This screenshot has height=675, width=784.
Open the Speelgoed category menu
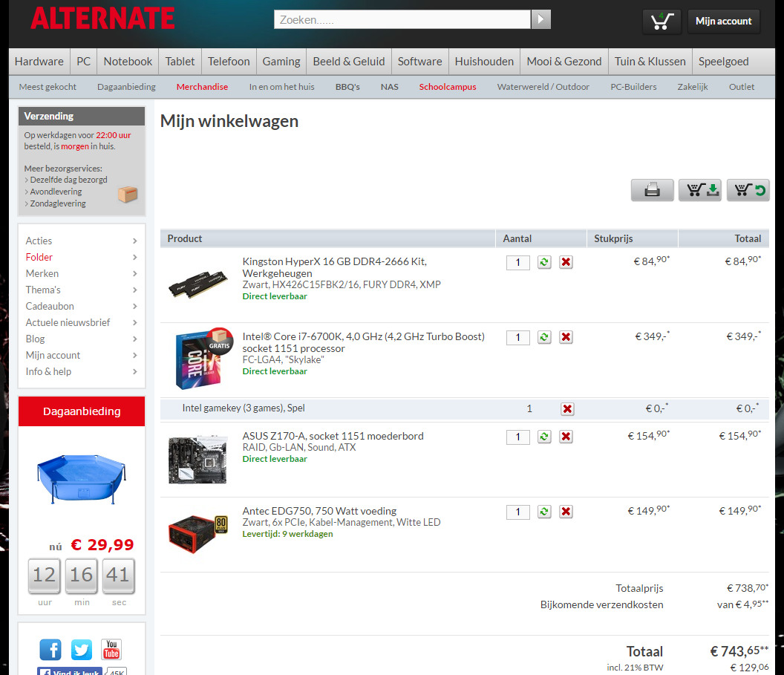tap(724, 62)
